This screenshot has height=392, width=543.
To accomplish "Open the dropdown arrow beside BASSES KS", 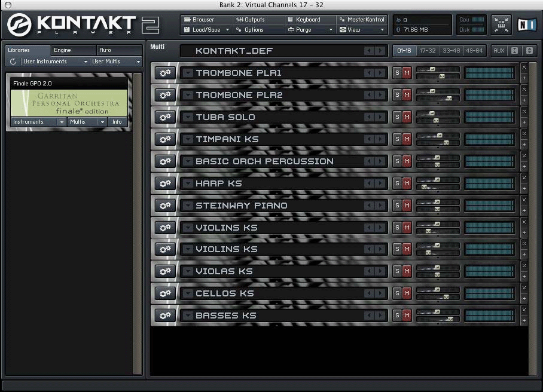I will coord(188,316).
